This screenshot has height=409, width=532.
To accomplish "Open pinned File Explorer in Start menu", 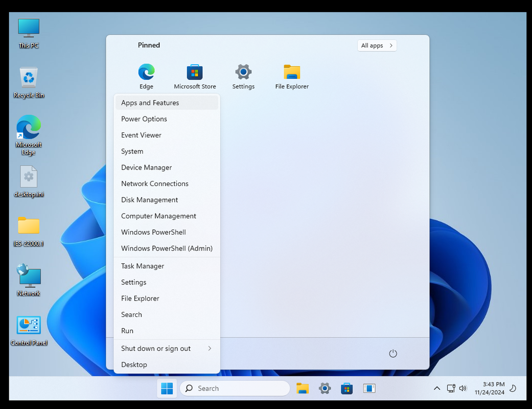I will coord(292,76).
